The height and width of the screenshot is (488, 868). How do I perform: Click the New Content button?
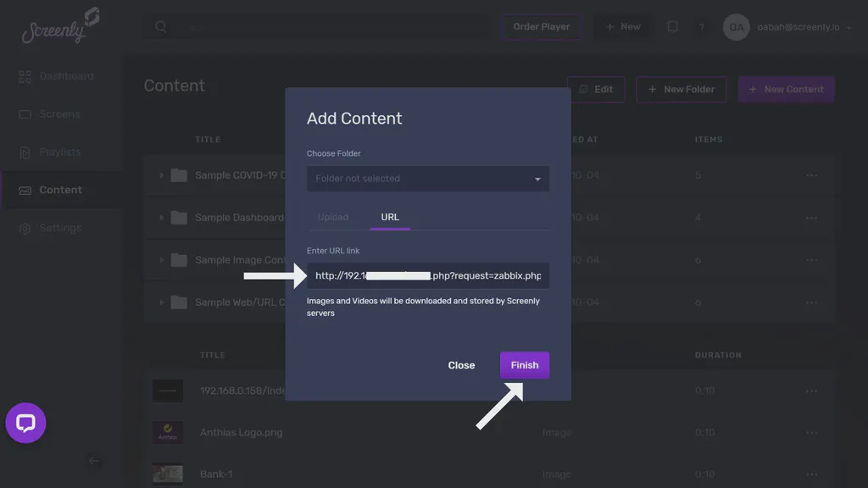coord(786,89)
